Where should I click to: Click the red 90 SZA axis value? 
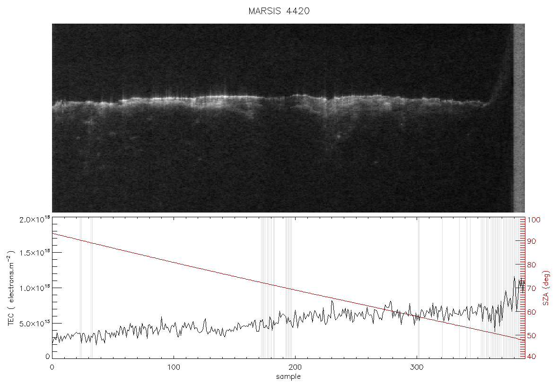point(532,242)
